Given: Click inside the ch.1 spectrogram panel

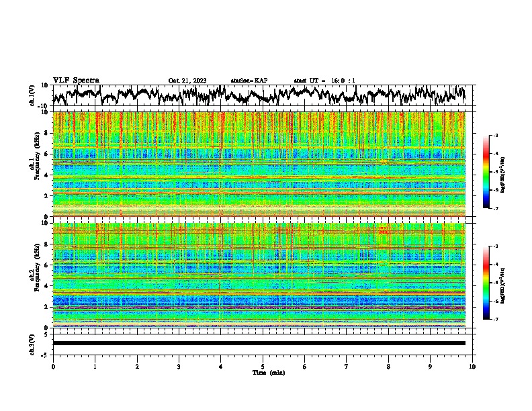Looking at the screenshot, I should pyautogui.click(x=259, y=164).
